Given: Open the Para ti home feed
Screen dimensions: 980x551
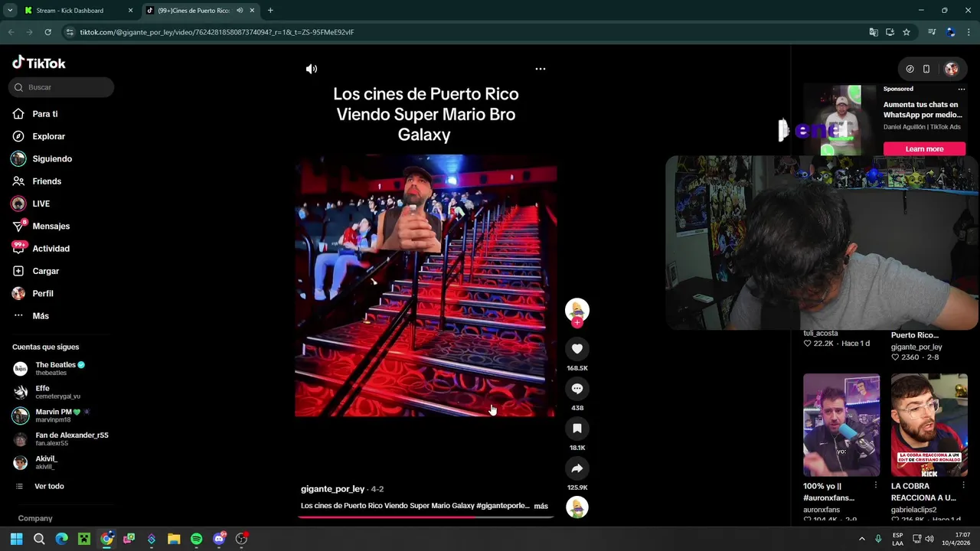Looking at the screenshot, I should (44, 114).
